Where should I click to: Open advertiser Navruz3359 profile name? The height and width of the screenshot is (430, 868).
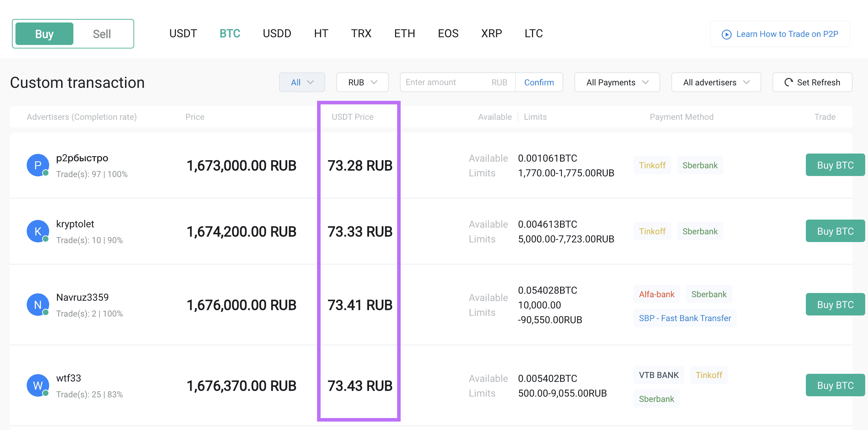point(83,298)
